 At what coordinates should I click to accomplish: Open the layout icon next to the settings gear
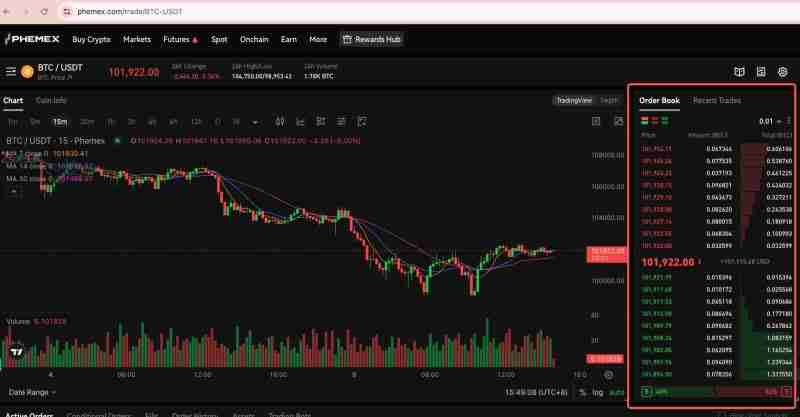click(x=761, y=72)
